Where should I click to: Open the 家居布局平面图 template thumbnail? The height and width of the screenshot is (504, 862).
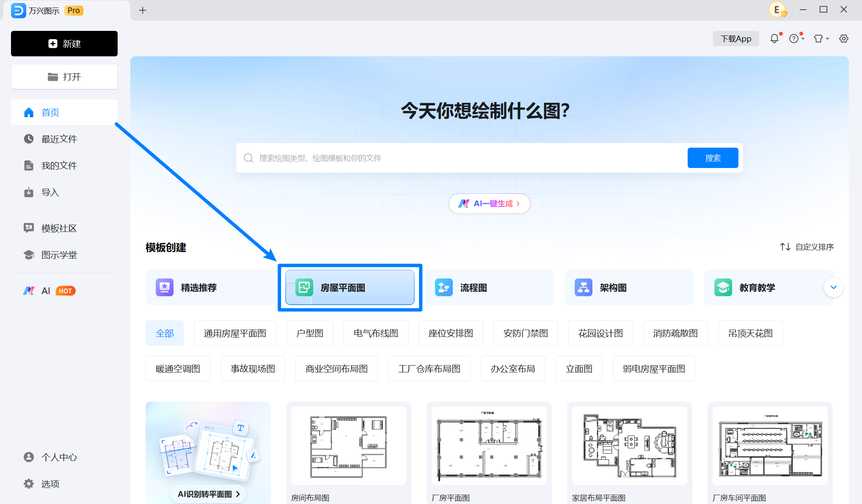tap(630, 446)
